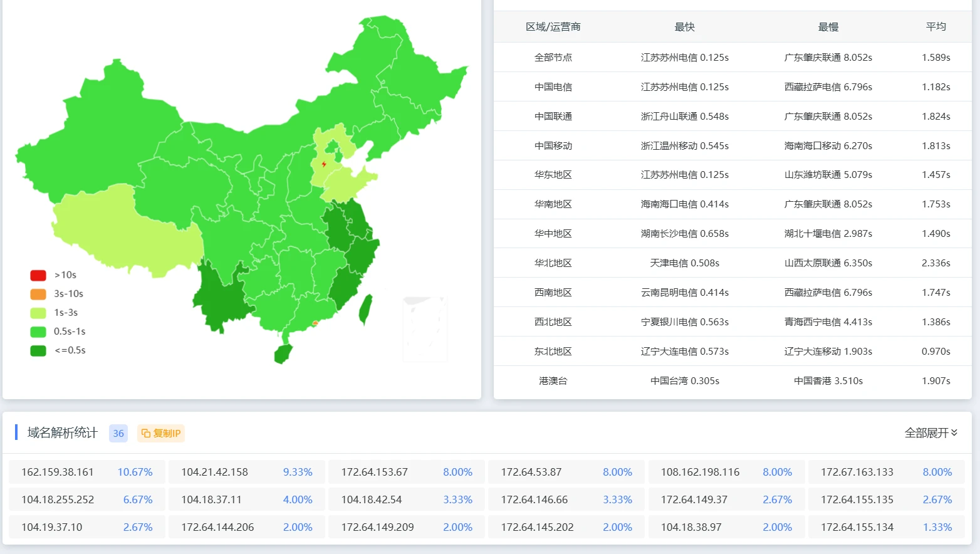Click the 平均 column header
The width and height of the screenshot is (980, 554).
point(936,26)
